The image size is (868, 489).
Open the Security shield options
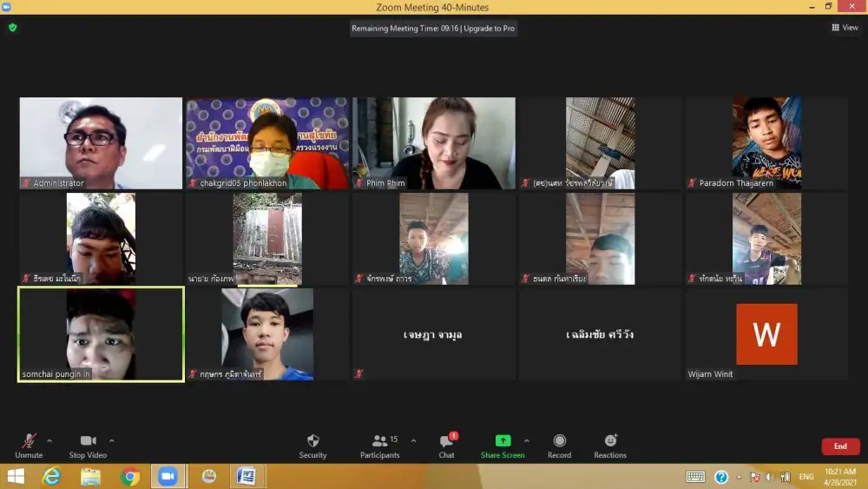[x=313, y=441]
